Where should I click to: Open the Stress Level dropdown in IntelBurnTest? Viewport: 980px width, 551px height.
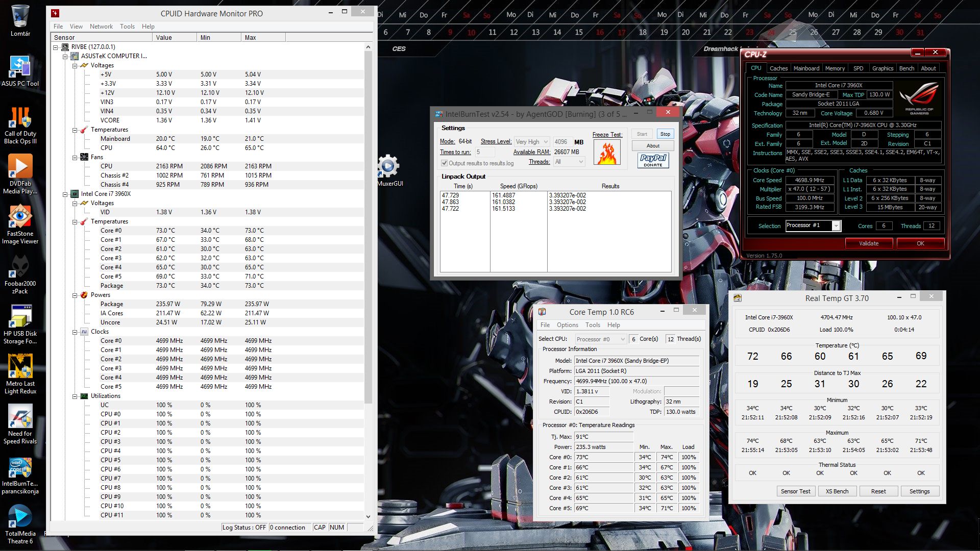click(531, 142)
